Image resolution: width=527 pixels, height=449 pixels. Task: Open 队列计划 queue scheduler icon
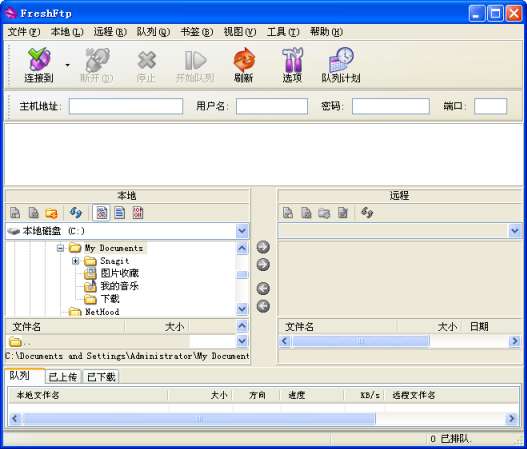click(x=341, y=65)
